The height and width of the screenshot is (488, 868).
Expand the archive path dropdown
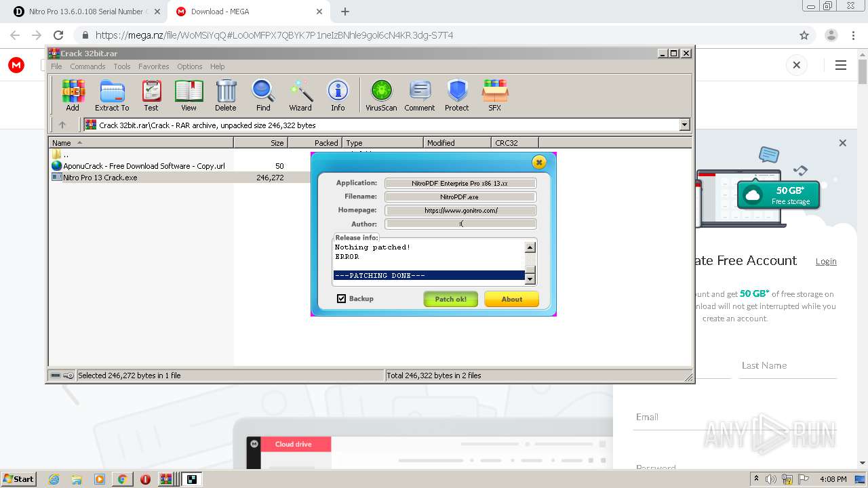[684, 125]
